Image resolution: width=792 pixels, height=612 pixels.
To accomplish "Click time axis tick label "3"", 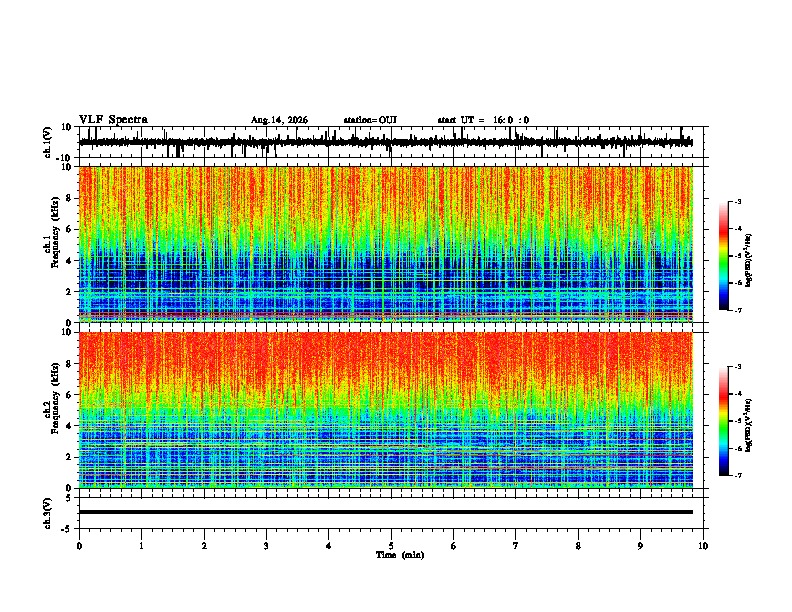I will tap(266, 546).
